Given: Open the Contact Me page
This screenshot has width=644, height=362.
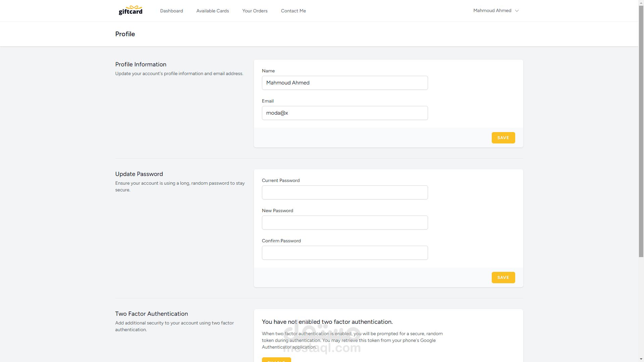Looking at the screenshot, I should pyautogui.click(x=293, y=11).
